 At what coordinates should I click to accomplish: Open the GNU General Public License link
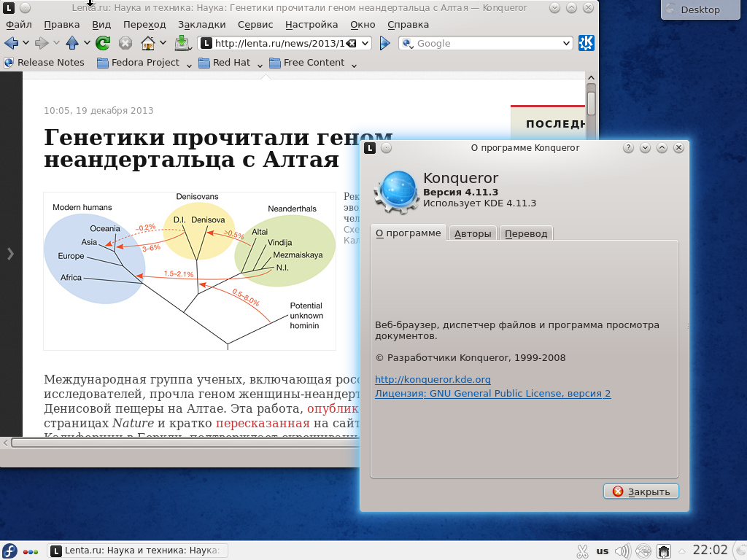point(492,393)
